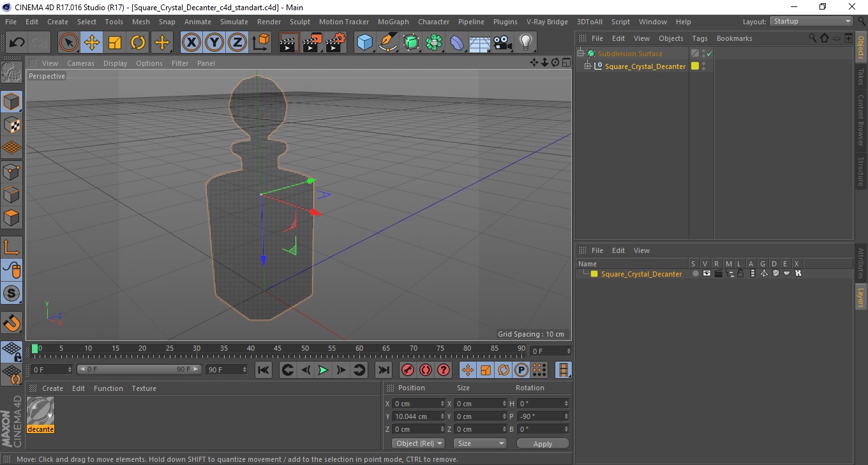Toggle Snap with the magnet icon

coord(11,323)
